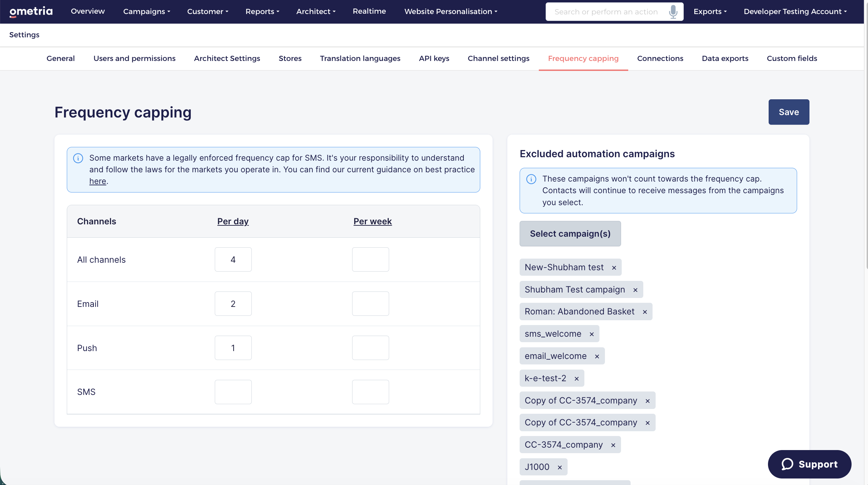Open the Translation languages tab
Image resolution: width=868 pixels, height=485 pixels.
[x=360, y=59]
